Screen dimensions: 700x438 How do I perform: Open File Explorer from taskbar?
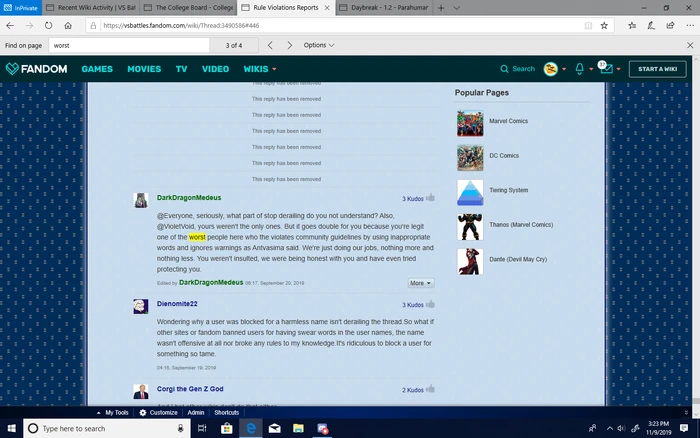298,429
